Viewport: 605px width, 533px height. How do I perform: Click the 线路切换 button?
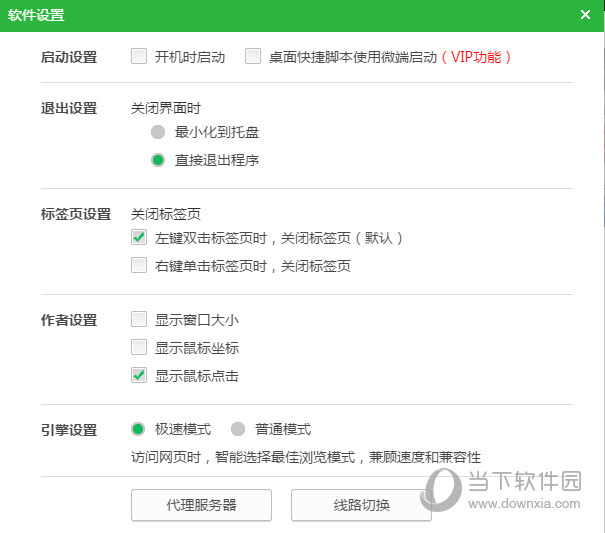(361, 505)
